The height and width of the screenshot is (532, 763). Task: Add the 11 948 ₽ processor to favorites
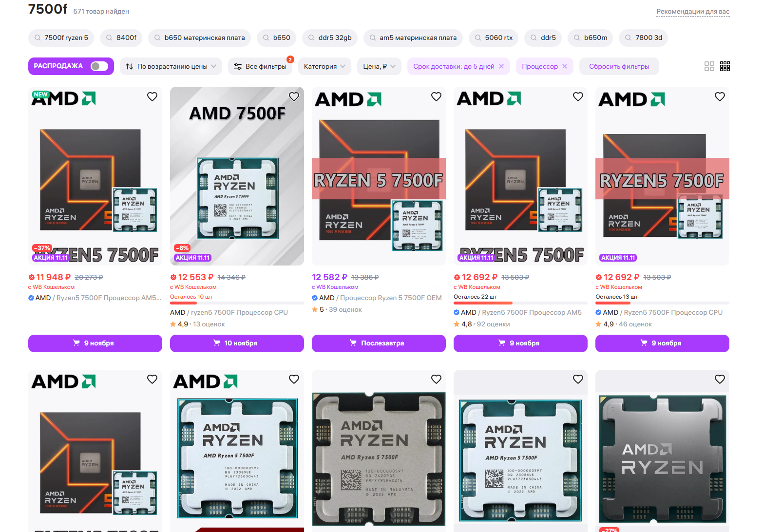(152, 96)
